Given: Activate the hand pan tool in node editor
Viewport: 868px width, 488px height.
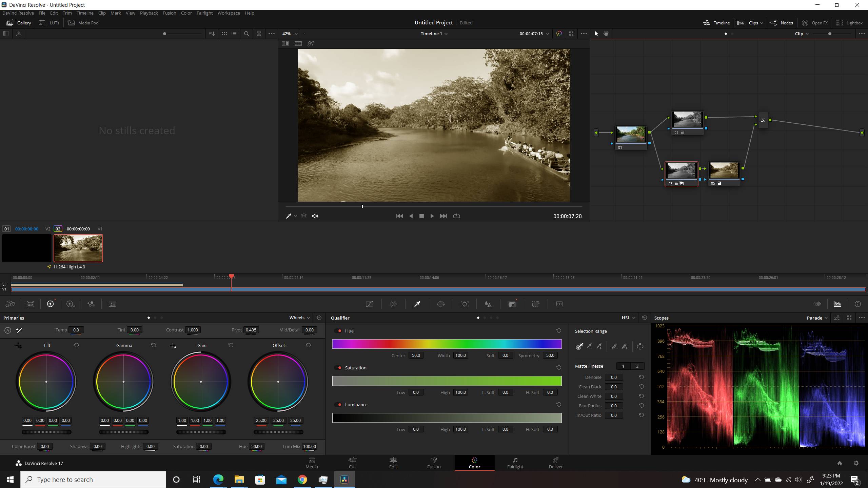Looking at the screenshot, I should [x=606, y=34].
